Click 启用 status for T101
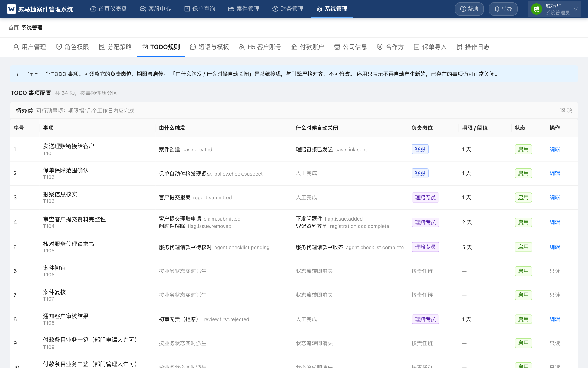The height and width of the screenshot is (368, 588). pos(523,149)
